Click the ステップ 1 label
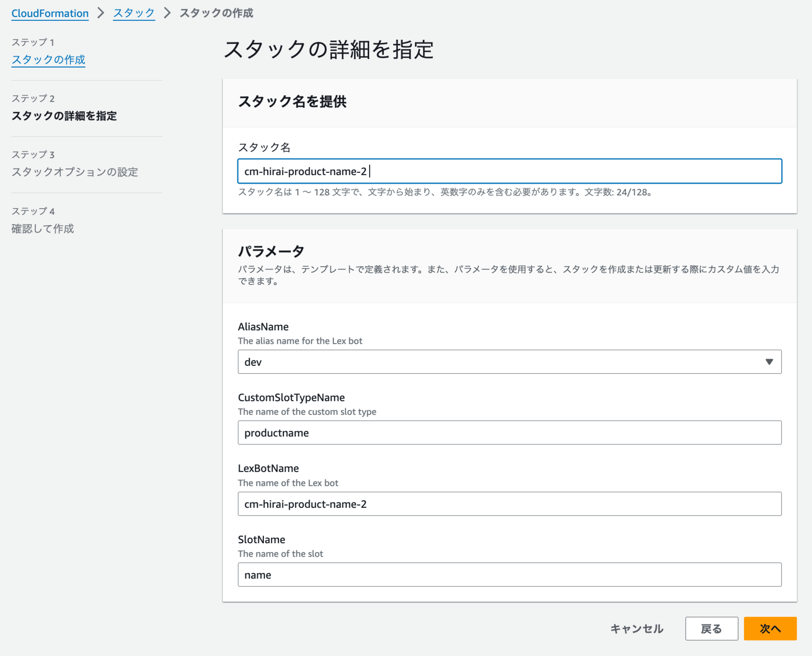Viewport: 812px width, 656px height. click(33, 42)
